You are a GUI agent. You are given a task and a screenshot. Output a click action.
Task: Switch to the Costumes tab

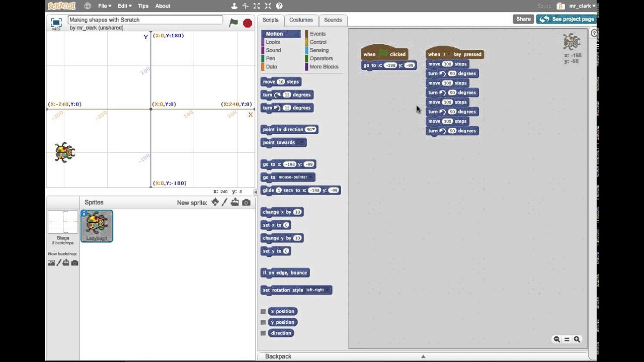tap(301, 20)
